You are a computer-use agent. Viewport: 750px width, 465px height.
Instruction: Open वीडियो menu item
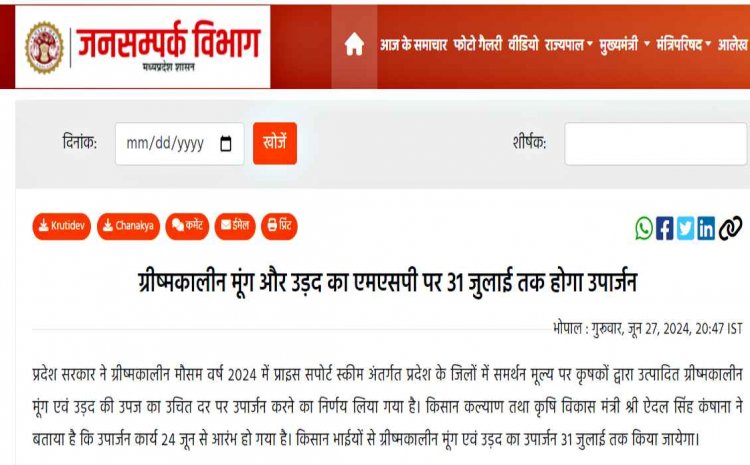523,44
